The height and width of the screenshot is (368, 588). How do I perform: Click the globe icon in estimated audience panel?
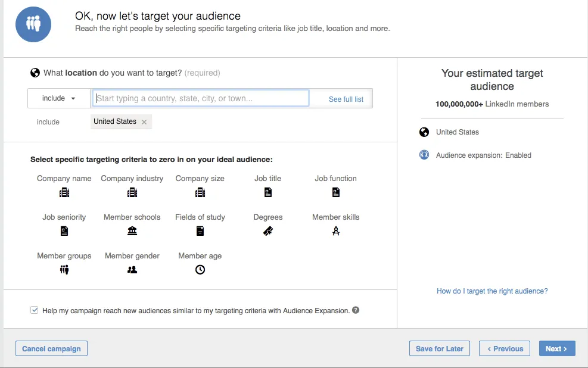424,132
